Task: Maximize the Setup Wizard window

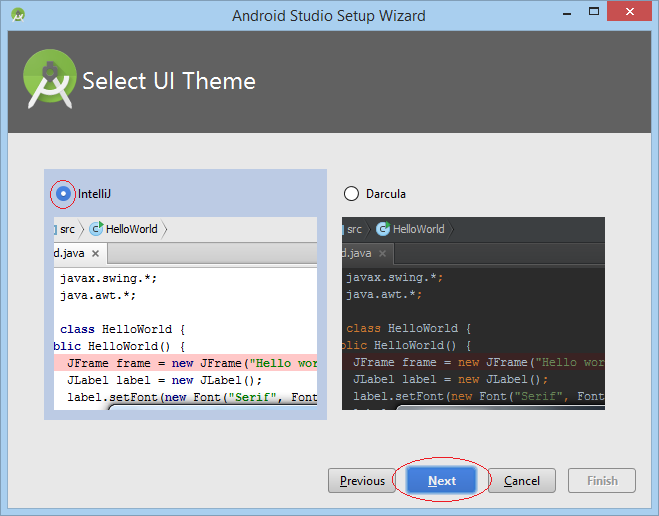Action: click(594, 12)
